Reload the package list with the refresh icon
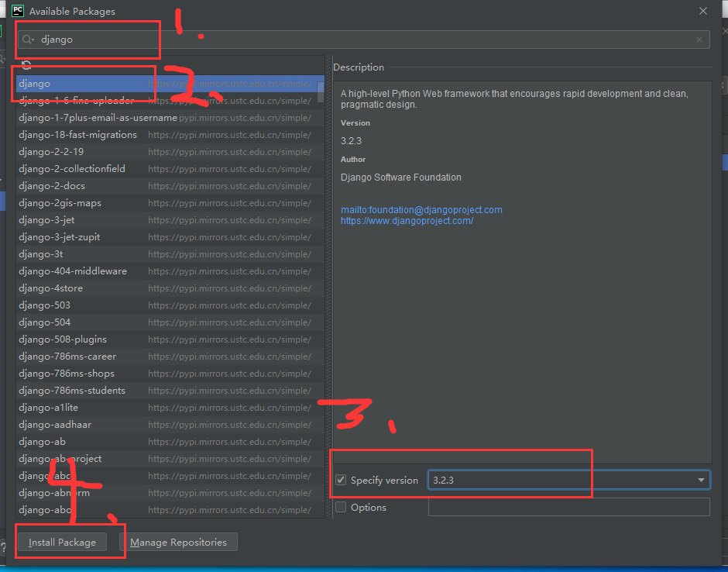This screenshot has width=728, height=572. (26, 66)
